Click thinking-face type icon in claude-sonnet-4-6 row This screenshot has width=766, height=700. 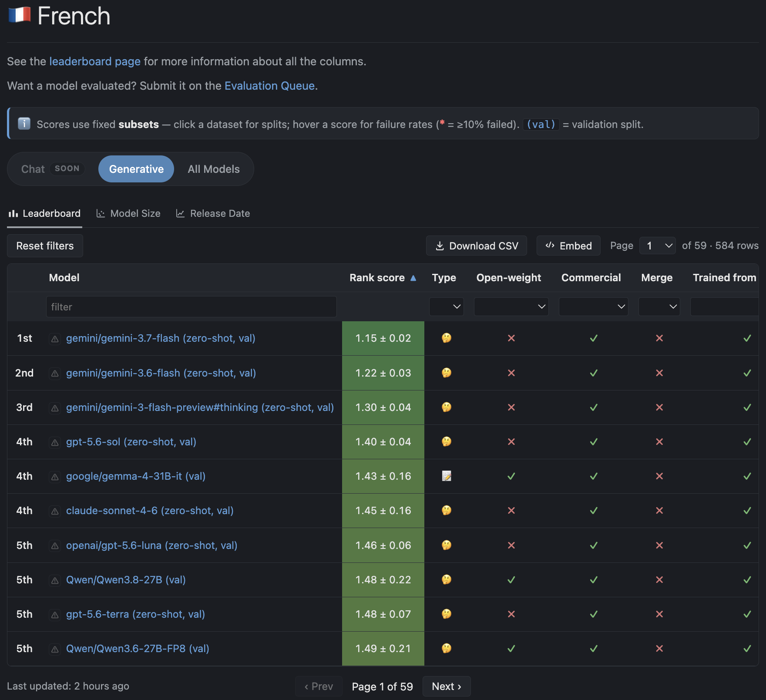(447, 510)
